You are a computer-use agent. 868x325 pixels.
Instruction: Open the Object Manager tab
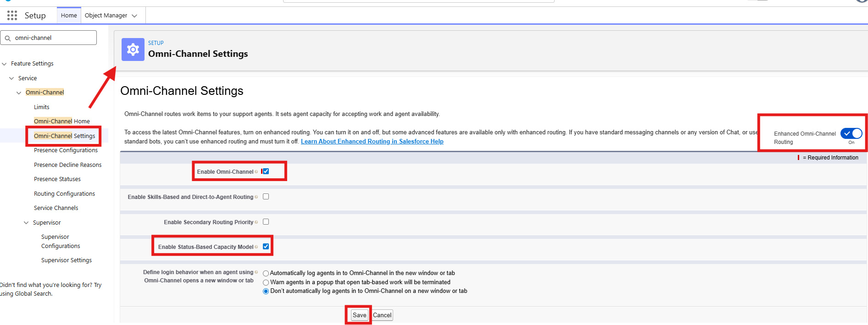pos(106,16)
